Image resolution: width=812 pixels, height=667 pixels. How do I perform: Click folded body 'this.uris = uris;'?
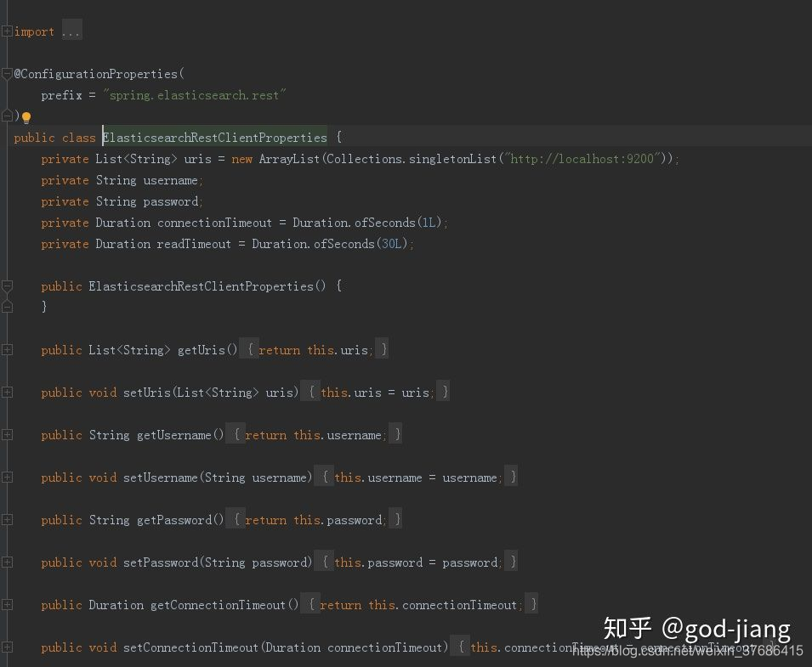pos(376,393)
